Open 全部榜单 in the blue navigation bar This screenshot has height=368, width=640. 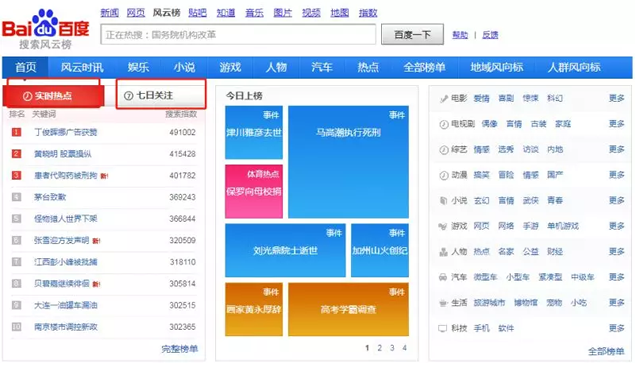pyautogui.click(x=424, y=67)
